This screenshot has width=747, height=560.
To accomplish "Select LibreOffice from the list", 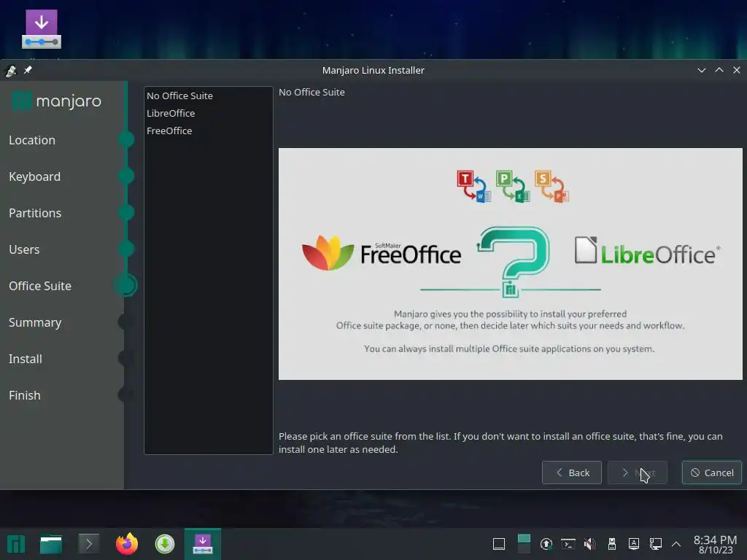I will tap(208, 113).
